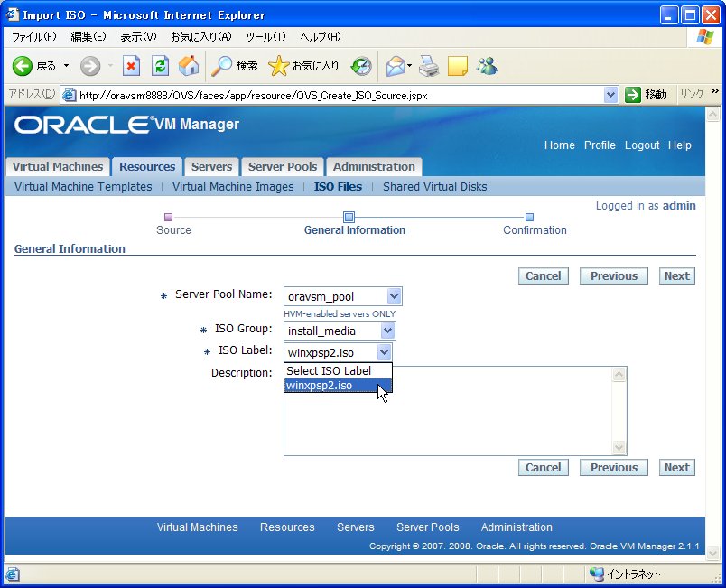The image size is (726, 588).
Task: Switch to Resources tab
Action: [x=147, y=167]
